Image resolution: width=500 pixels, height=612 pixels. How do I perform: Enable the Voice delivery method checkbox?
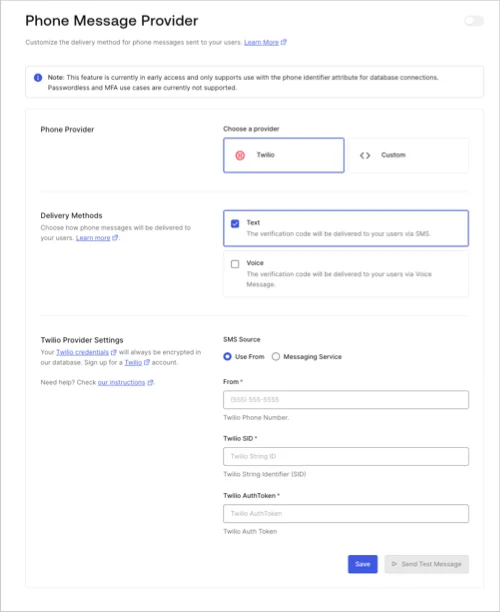click(235, 264)
